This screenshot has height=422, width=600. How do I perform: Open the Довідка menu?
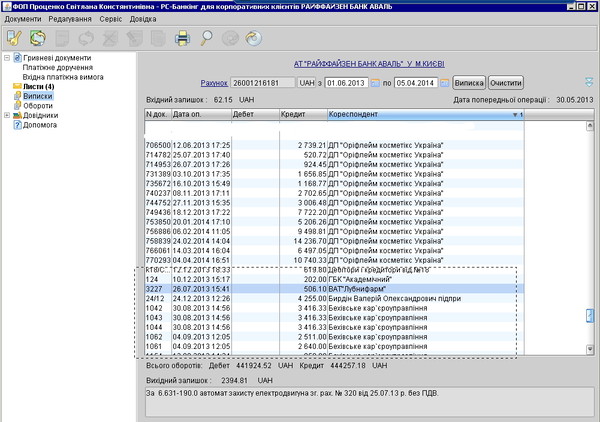(143, 19)
